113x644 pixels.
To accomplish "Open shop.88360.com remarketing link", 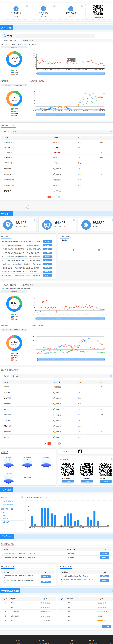I will pyautogui.click(x=8, y=501).
